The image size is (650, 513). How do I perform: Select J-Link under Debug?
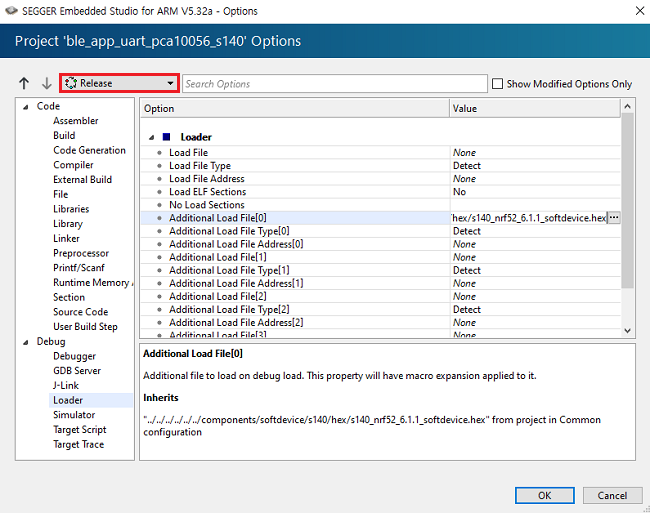[x=65, y=385]
